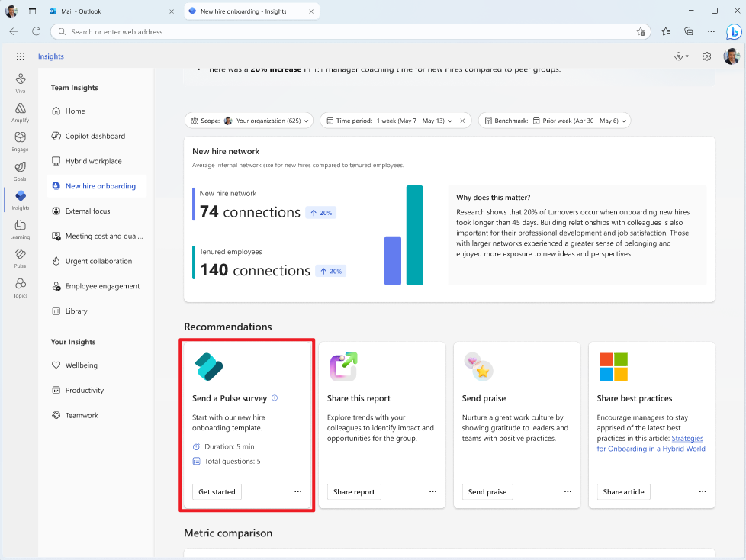Click the Share article button
The height and width of the screenshot is (560, 746).
tap(623, 491)
